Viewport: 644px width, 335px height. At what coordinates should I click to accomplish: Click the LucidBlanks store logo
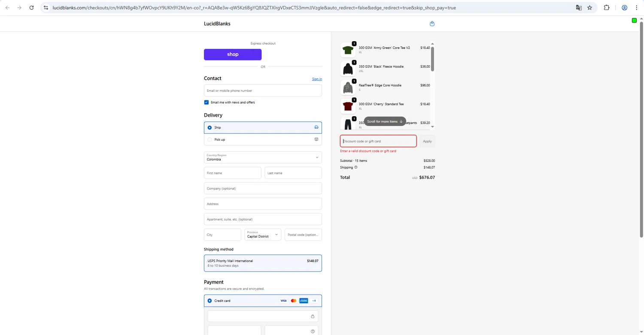click(217, 24)
